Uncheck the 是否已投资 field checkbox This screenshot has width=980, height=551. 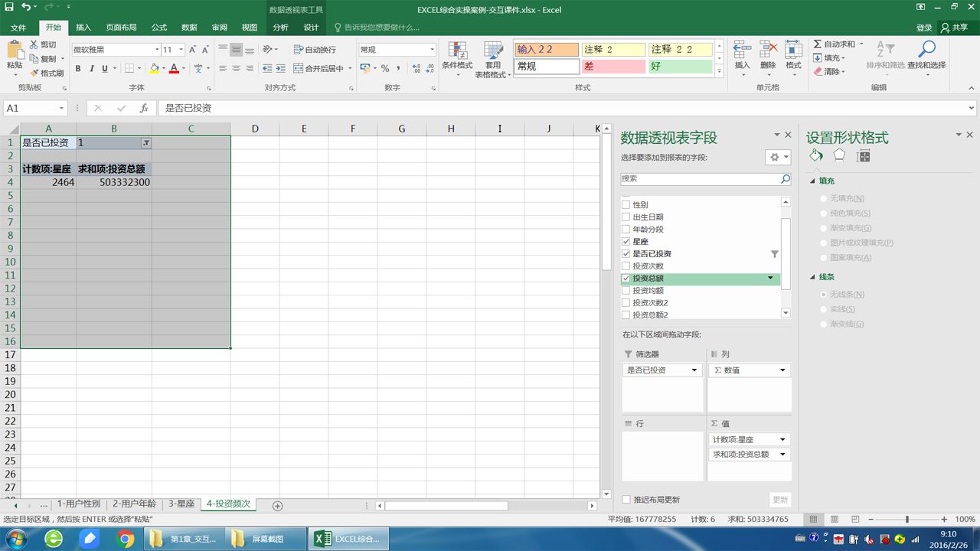[626, 254]
